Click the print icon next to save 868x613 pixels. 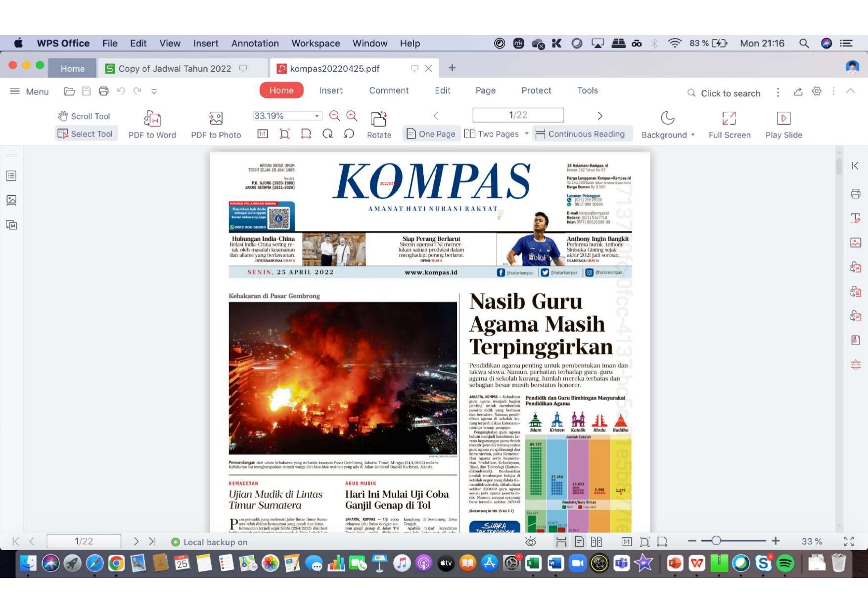tap(103, 91)
